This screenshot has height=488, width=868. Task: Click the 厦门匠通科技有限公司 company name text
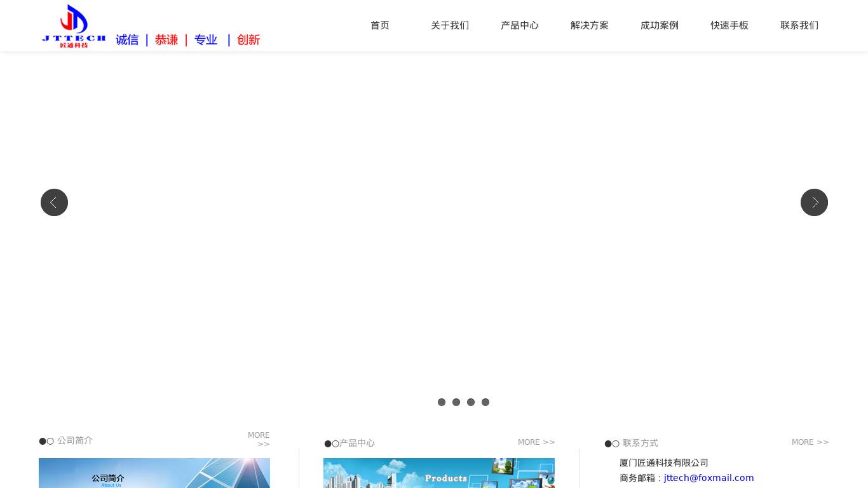664,463
